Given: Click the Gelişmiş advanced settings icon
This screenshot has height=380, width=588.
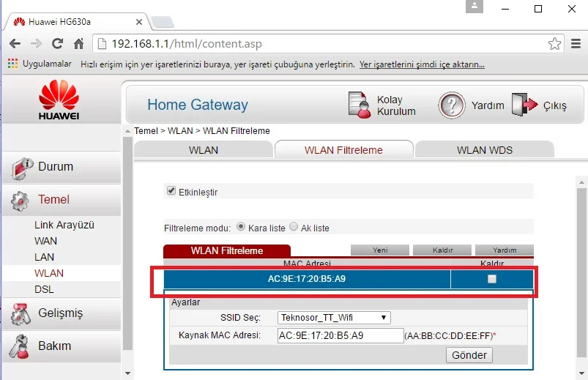Looking at the screenshot, I should [x=23, y=313].
